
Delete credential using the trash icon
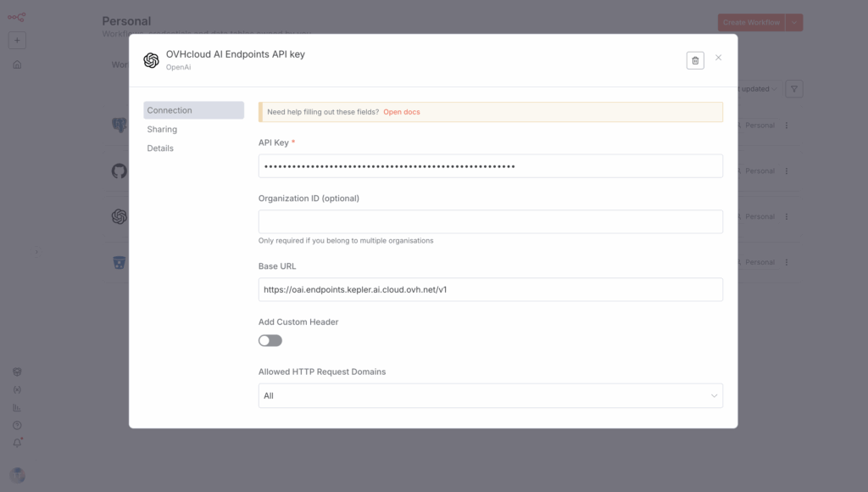695,60
